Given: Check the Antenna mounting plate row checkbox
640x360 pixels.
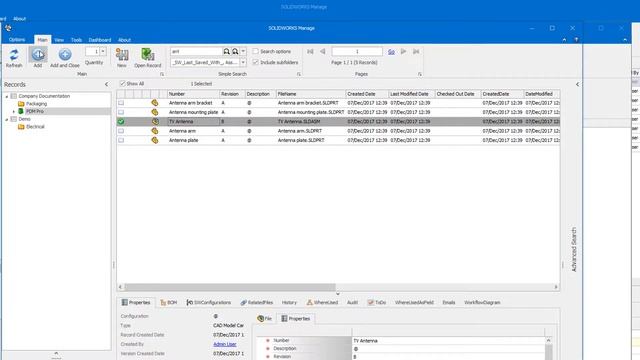Looking at the screenshot, I should 121,112.
